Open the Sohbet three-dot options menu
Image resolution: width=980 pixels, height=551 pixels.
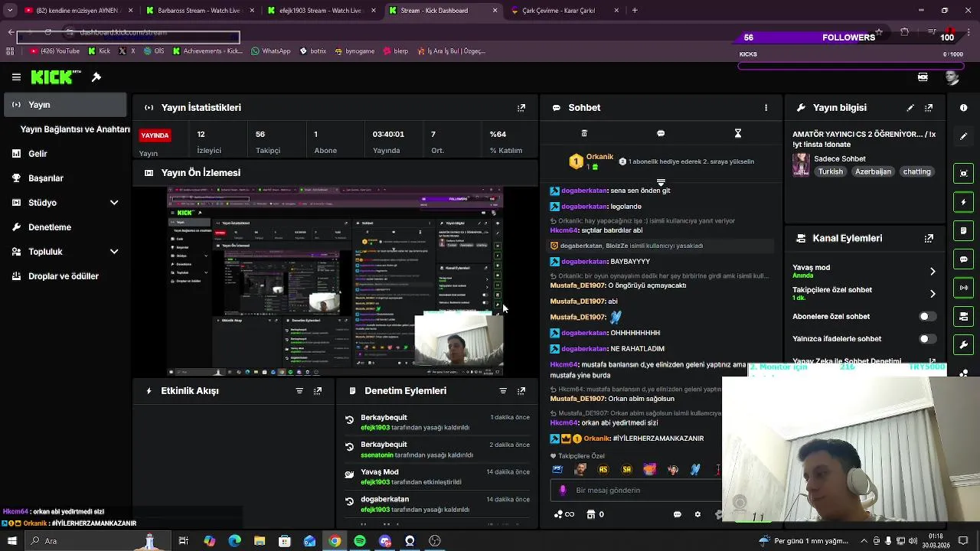[766, 108]
